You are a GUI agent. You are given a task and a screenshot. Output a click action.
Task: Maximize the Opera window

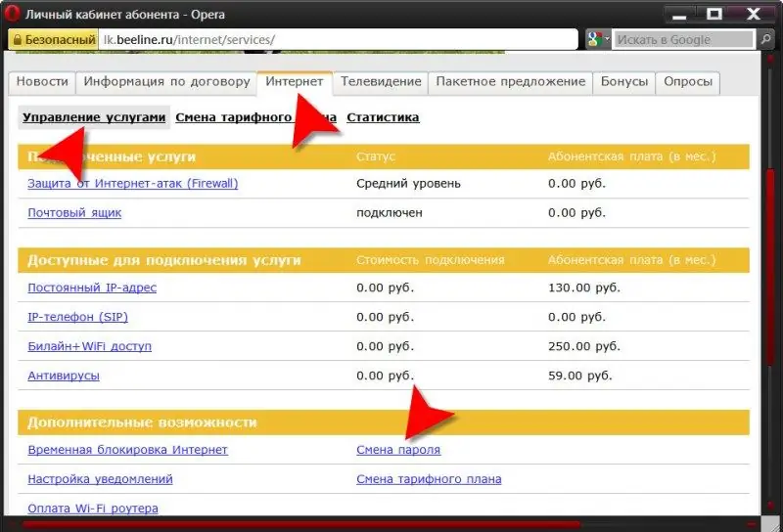click(x=714, y=14)
